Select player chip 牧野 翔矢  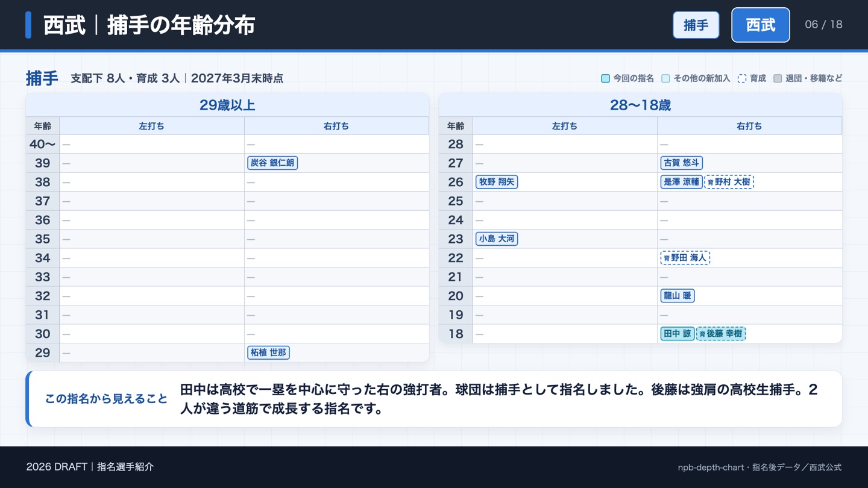tap(497, 182)
